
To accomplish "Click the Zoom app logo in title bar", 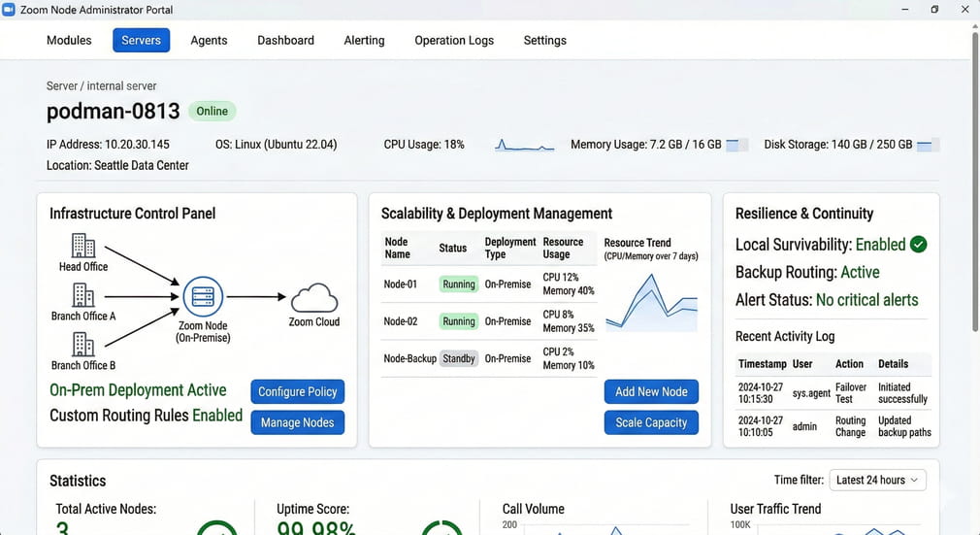I will tap(10, 9).
